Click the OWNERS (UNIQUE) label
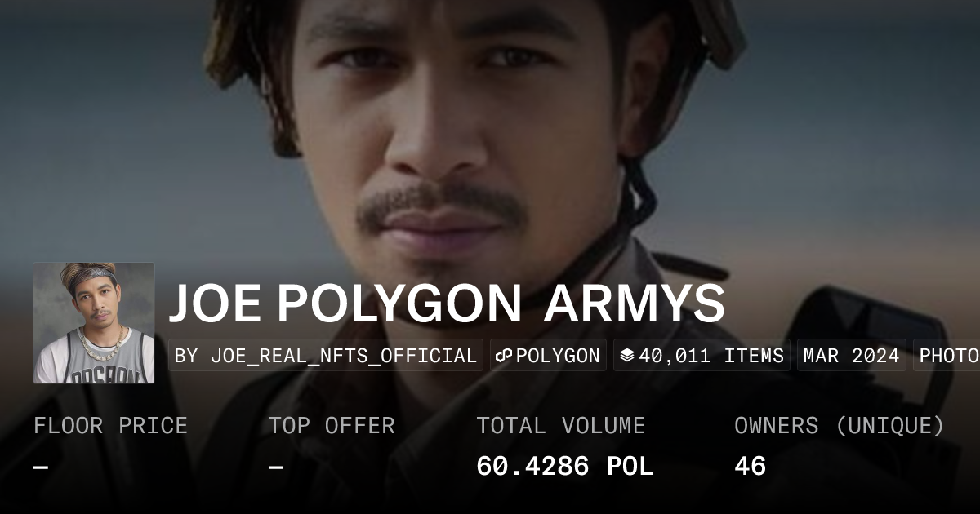 pyautogui.click(x=840, y=426)
